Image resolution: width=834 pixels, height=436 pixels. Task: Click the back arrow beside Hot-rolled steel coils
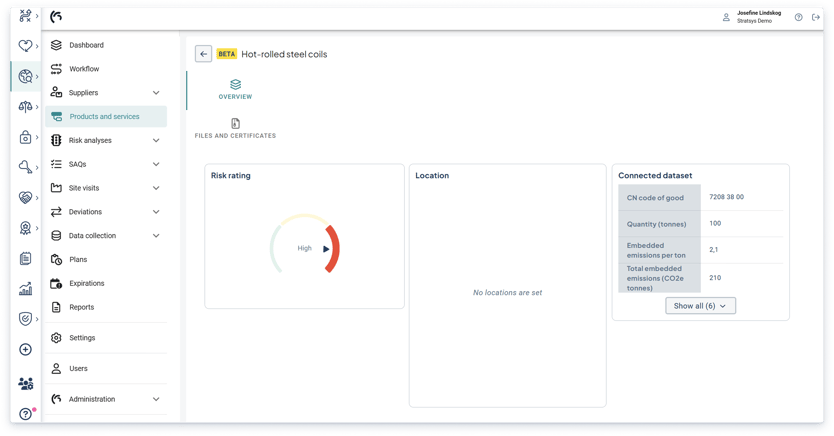click(203, 54)
